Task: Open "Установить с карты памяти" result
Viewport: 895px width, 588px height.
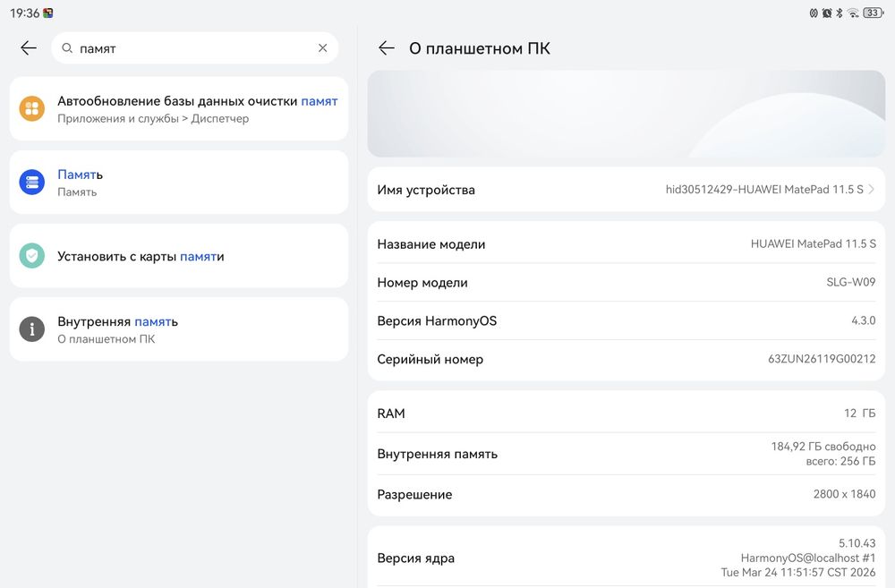Action: 179,256
